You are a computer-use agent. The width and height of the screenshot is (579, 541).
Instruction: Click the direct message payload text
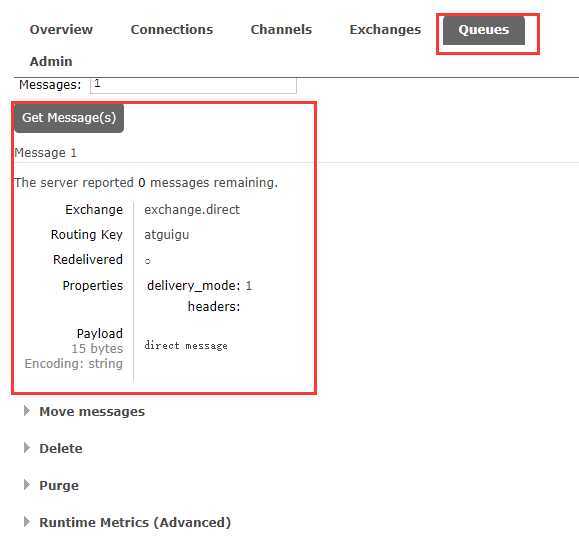click(186, 346)
